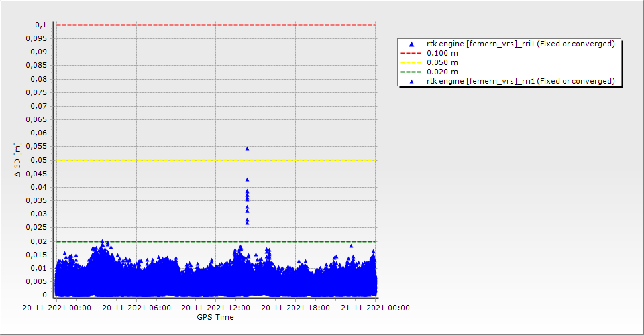The height and width of the screenshot is (335, 644).
Task: Click the Δ 3D [m] axis title
Action: point(18,159)
